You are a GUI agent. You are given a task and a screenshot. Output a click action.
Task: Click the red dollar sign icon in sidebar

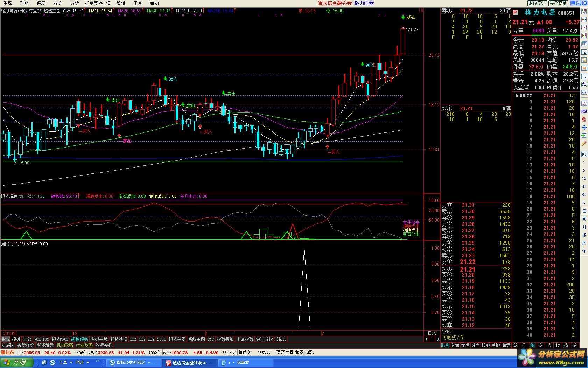click(584, 119)
